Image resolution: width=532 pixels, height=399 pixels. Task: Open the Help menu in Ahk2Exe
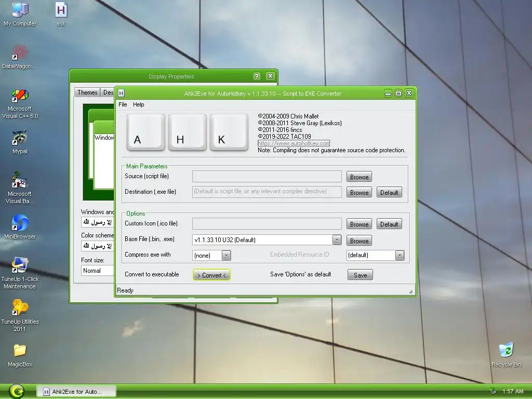138,104
